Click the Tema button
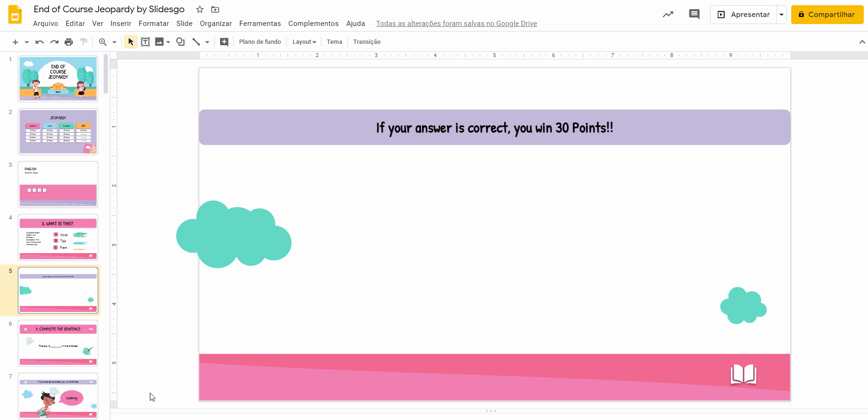Viewport: 868px width, 420px height. tap(335, 42)
